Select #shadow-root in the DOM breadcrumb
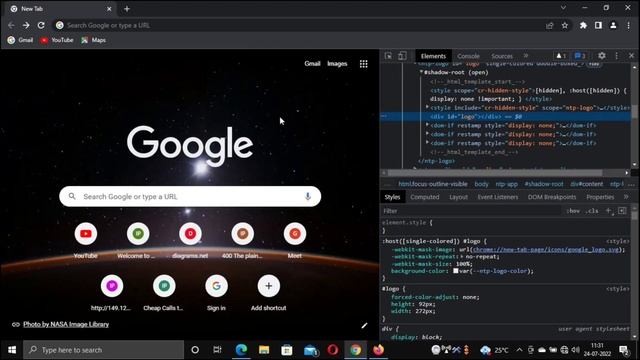The image size is (640, 360). [x=544, y=184]
